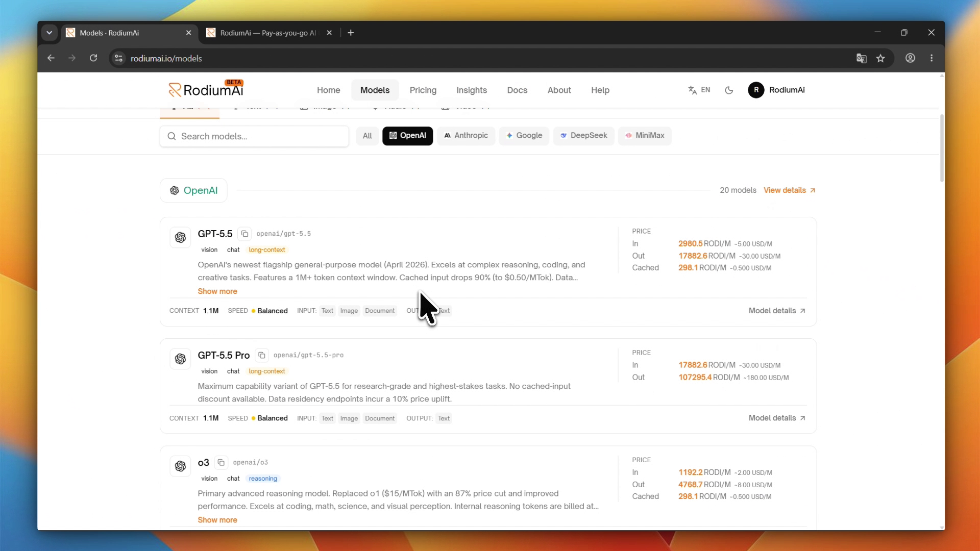Click the GPT-5.5 Pro model logo

[x=180, y=359]
